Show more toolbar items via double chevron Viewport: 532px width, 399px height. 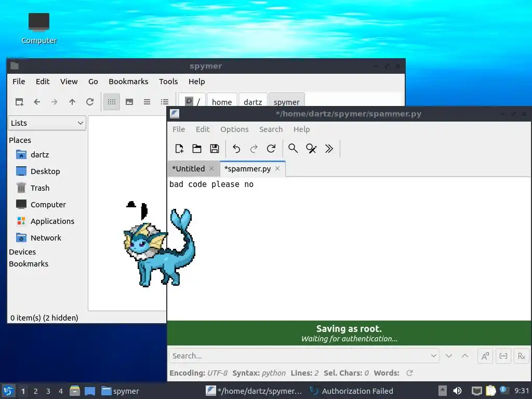pyautogui.click(x=329, y=149)
